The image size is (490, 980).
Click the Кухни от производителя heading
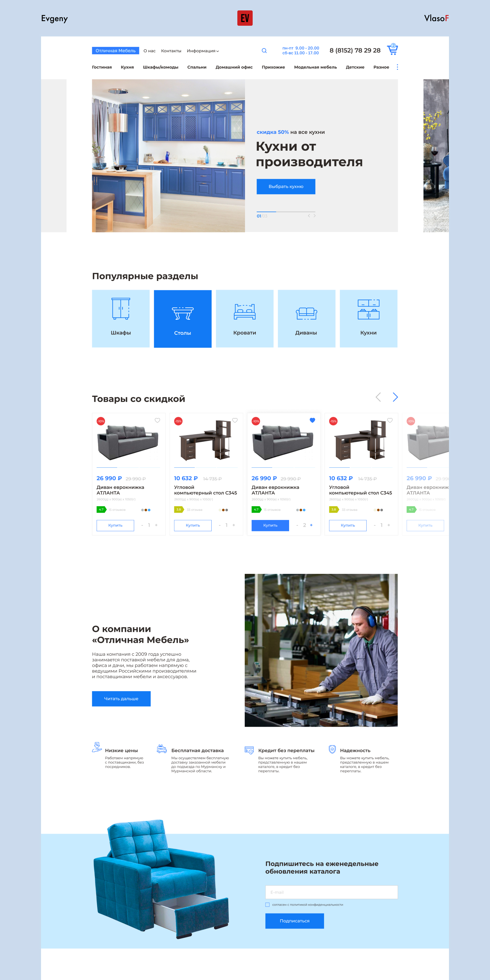309,154
